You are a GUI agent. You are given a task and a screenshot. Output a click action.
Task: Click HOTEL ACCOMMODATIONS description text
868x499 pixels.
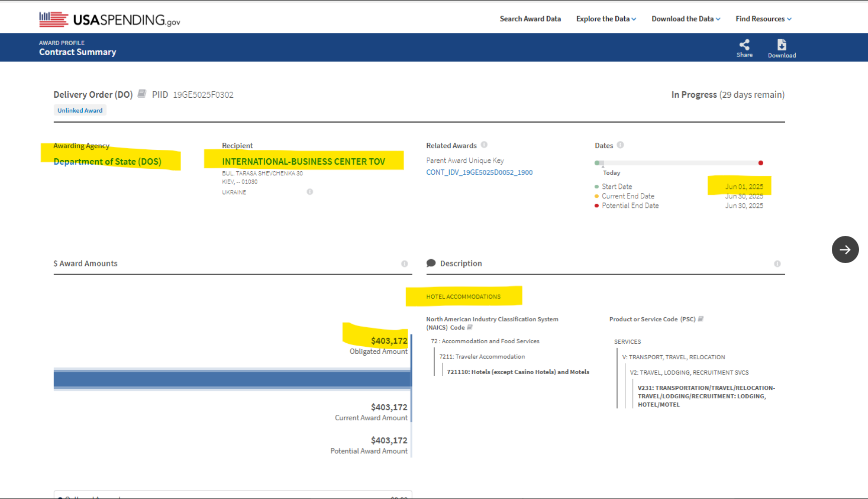tap(463, 297)
